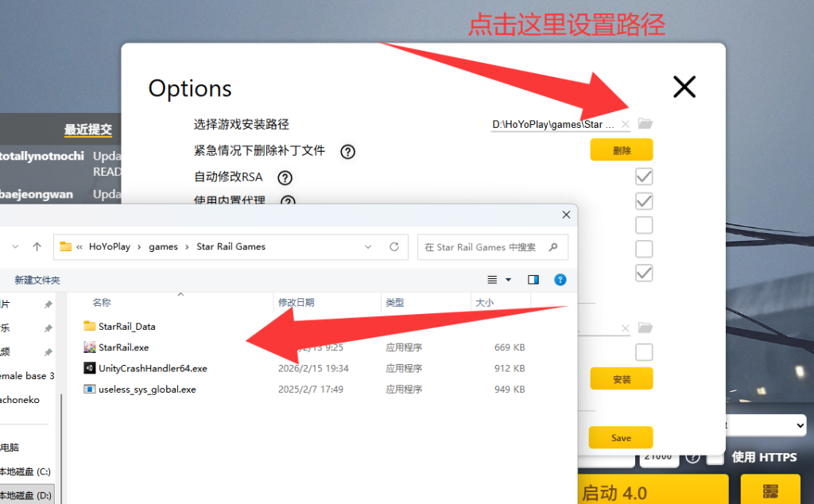Uncheck the auto-modify RSA checkbox
Screen dimensions: 814x504
tap(644, 176)
